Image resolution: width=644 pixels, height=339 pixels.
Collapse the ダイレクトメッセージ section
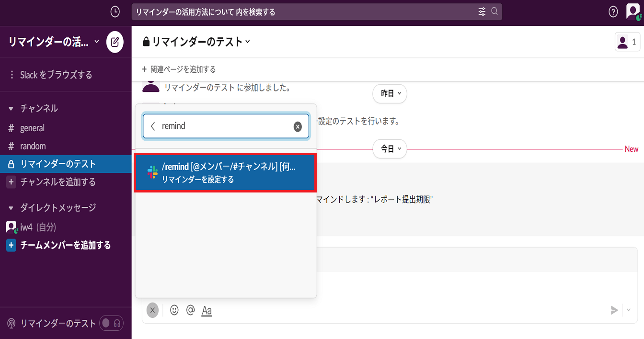click(11, 208)
